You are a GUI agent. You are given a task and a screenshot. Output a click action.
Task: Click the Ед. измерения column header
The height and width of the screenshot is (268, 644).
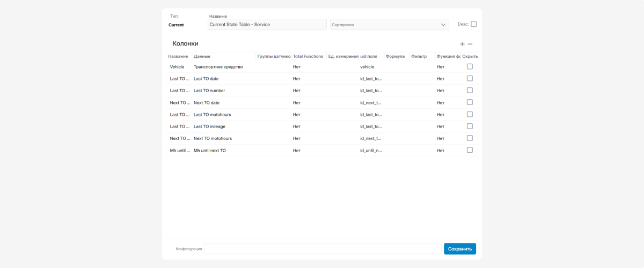point(343,56)
